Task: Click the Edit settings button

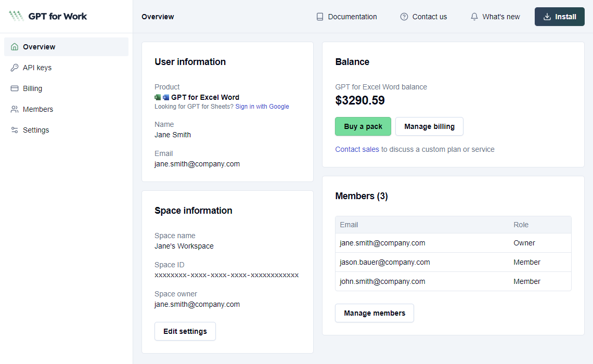Action: point(185,331)
